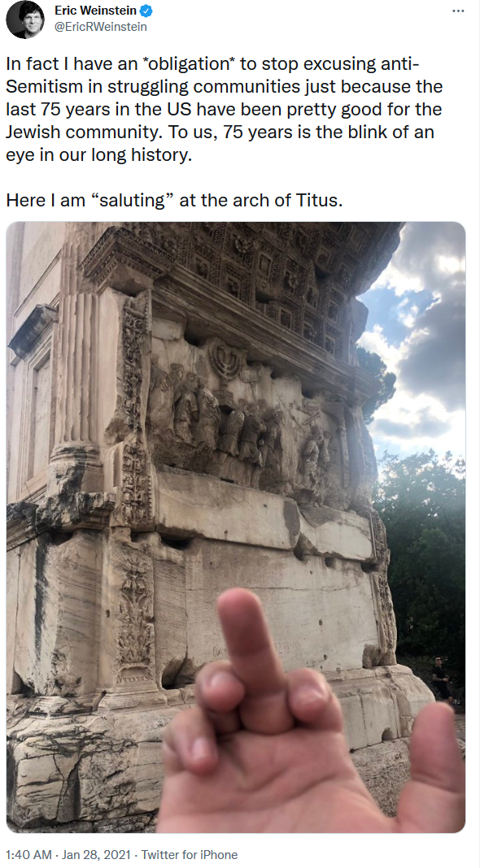Click the person standing beside arch base
This screenshot has width=480, height=868.
click(441, 678)
